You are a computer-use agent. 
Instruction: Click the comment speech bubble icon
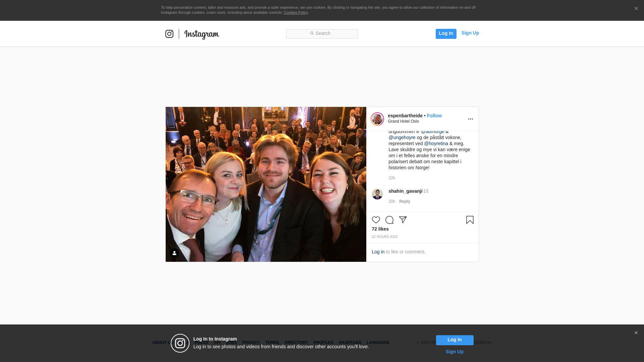click(x=389, y=220)
